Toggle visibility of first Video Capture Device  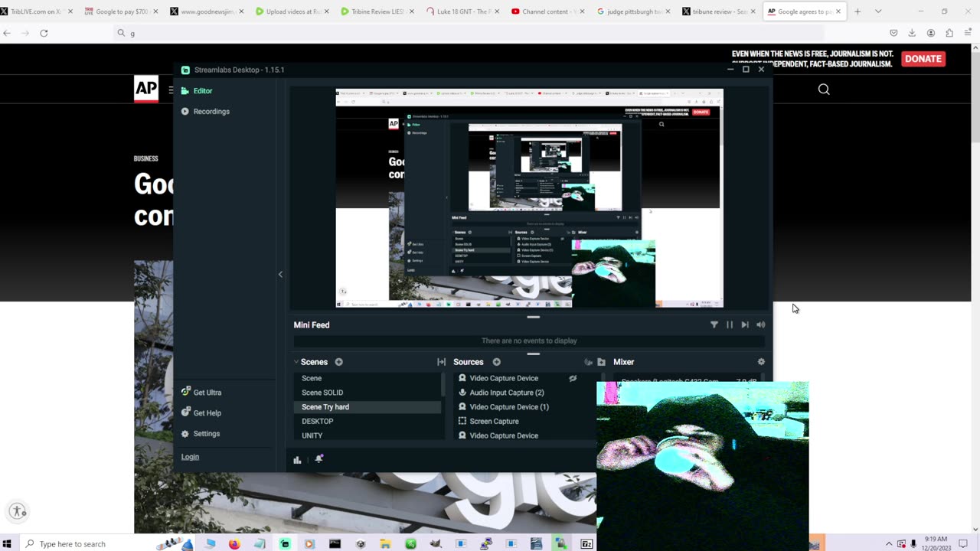click(573, 378)
